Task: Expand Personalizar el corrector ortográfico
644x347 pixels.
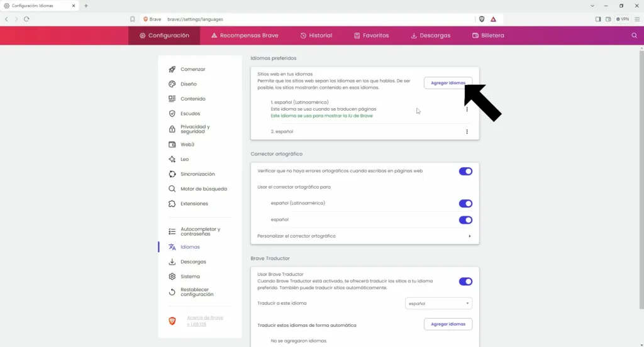Action: [x=365, y=236]
